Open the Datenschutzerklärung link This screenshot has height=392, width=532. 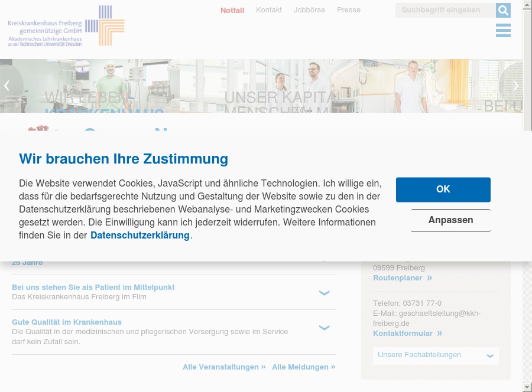click(140, 236)
